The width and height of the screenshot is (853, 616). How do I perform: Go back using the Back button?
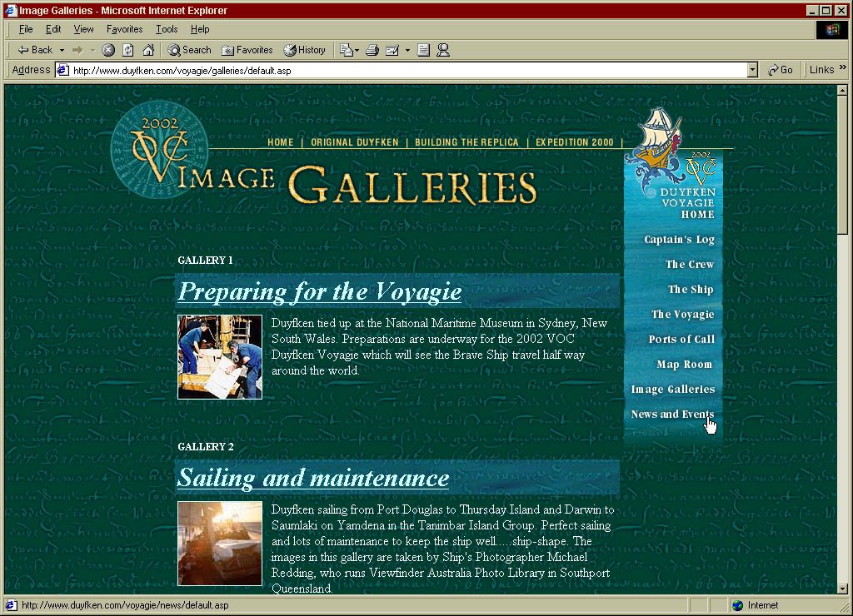pos(35,50)
